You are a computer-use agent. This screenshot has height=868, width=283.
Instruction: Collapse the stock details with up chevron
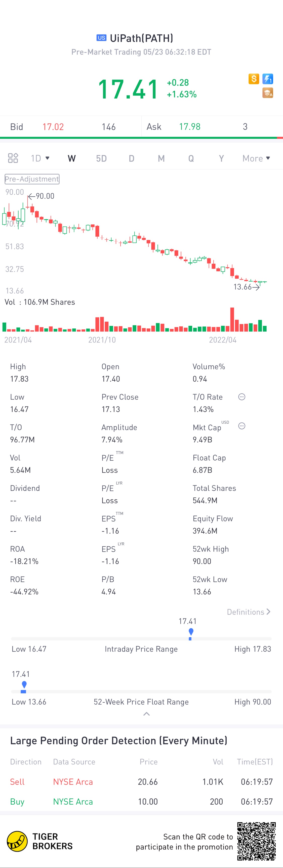point(147,714)
